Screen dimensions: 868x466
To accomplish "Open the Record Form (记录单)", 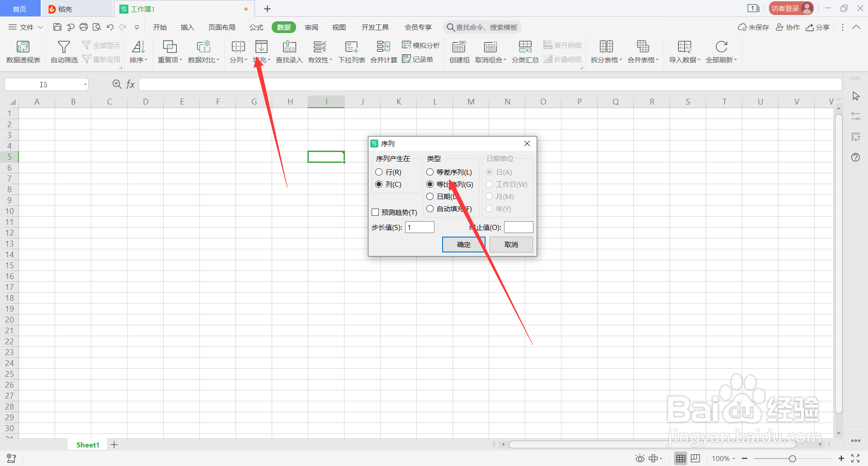I will click(x=418, y=59).
